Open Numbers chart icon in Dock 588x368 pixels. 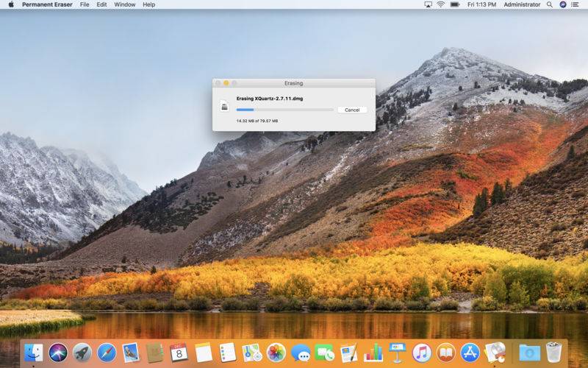[373, 353]
